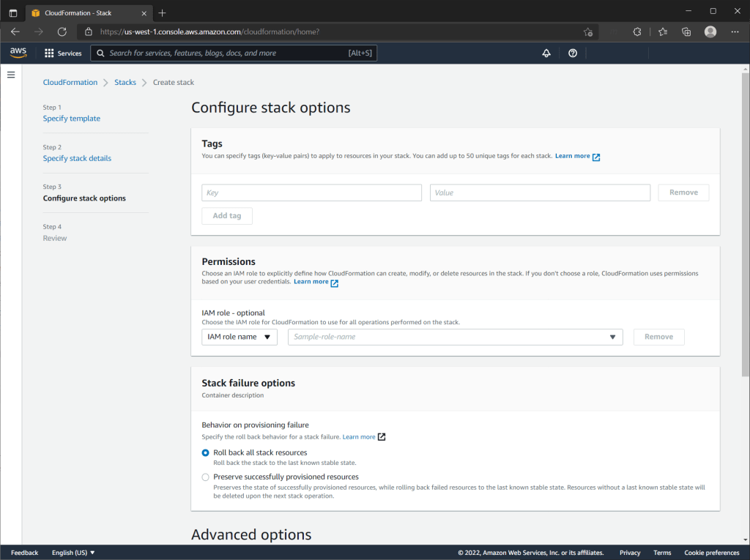Open the IAM role name dropdown
This screenshot has width=750, height=560.
[240, 337]
